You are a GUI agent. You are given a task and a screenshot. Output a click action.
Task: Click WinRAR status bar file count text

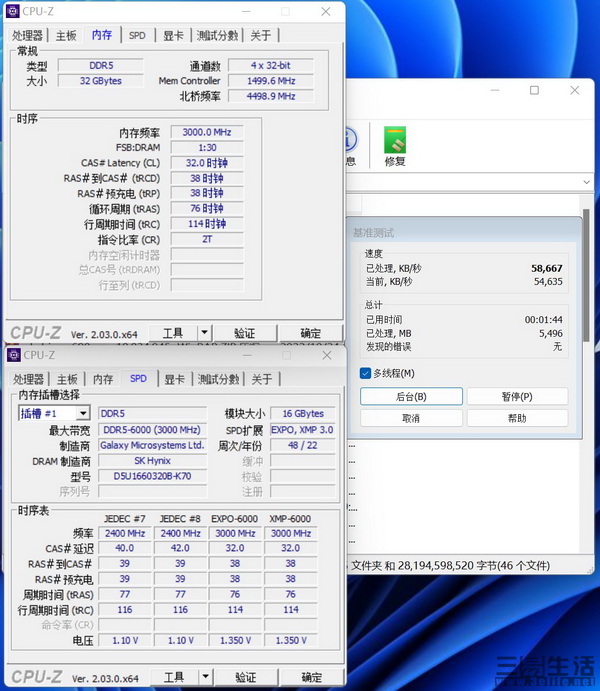tap(450, 565)
